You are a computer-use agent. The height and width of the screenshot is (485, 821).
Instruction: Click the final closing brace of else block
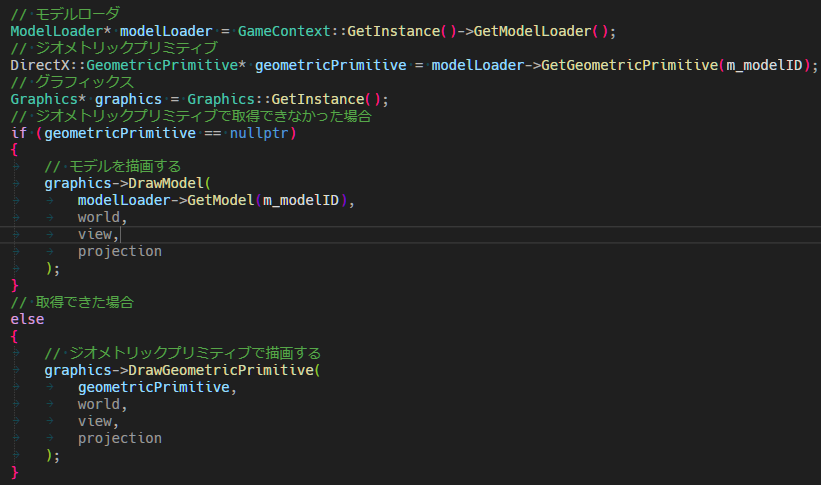[x=14, y=472]
